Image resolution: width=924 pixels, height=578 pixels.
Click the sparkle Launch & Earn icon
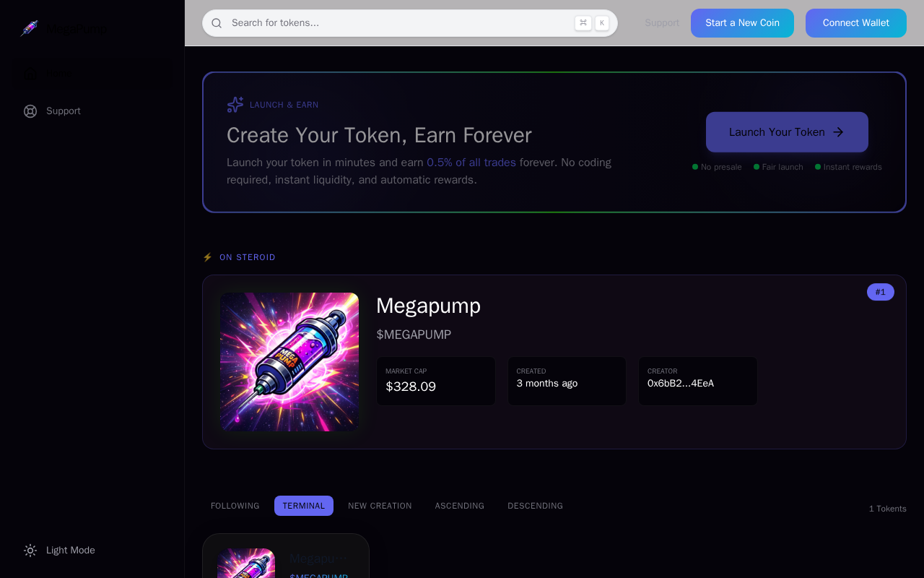[x=235, y=105]
